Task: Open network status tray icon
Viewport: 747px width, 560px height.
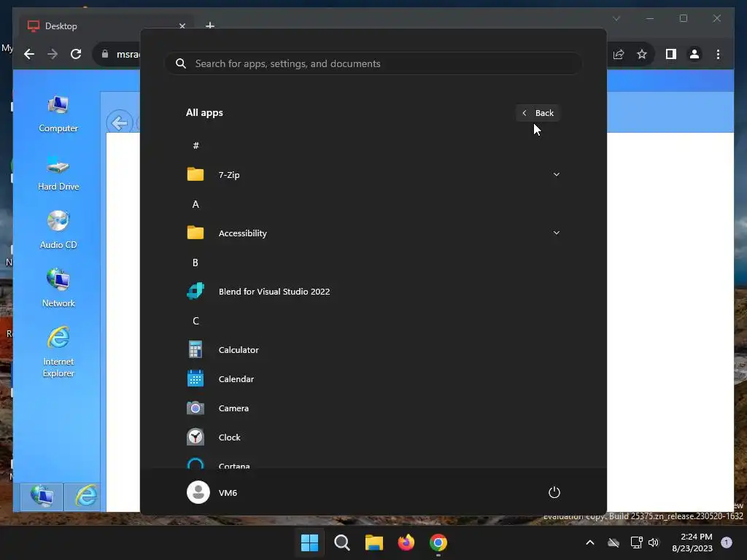Action: 636,542
